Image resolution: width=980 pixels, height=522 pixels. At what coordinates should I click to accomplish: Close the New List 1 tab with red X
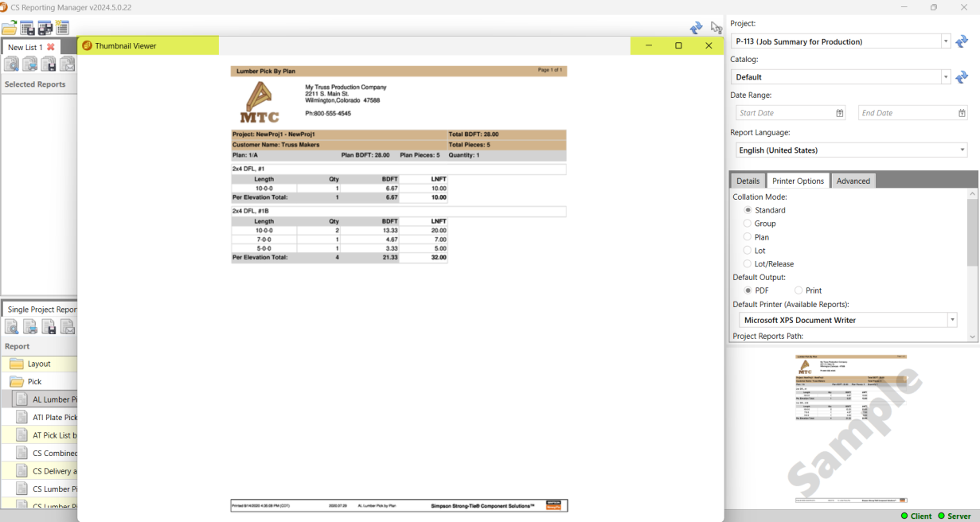click(51, 47)
